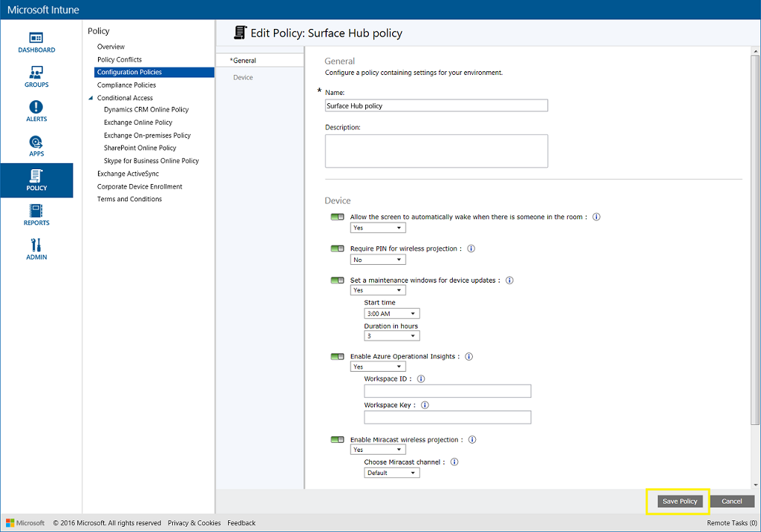Viewport: 761px width, 532px height.
Task: Toggle the automatic screen wake setting switch
Action: (x=338, y=217)
